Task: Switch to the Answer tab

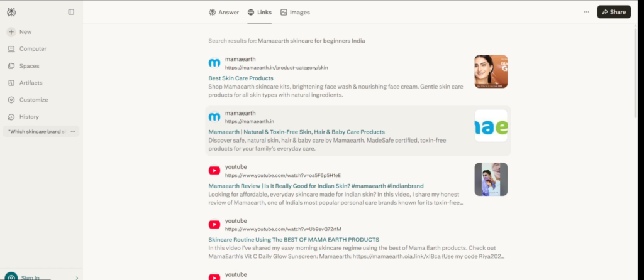Action: [224, 13]
